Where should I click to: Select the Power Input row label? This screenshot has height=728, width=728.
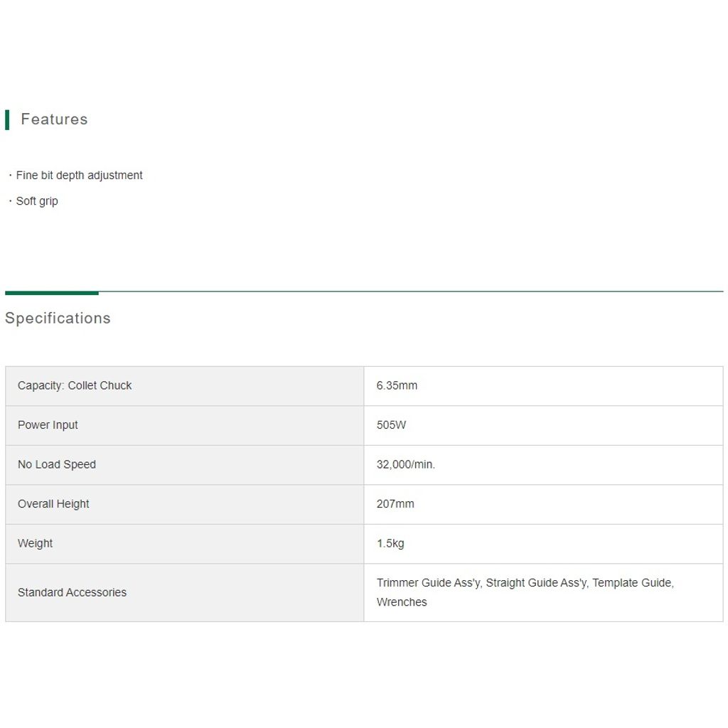click(48, 425)
